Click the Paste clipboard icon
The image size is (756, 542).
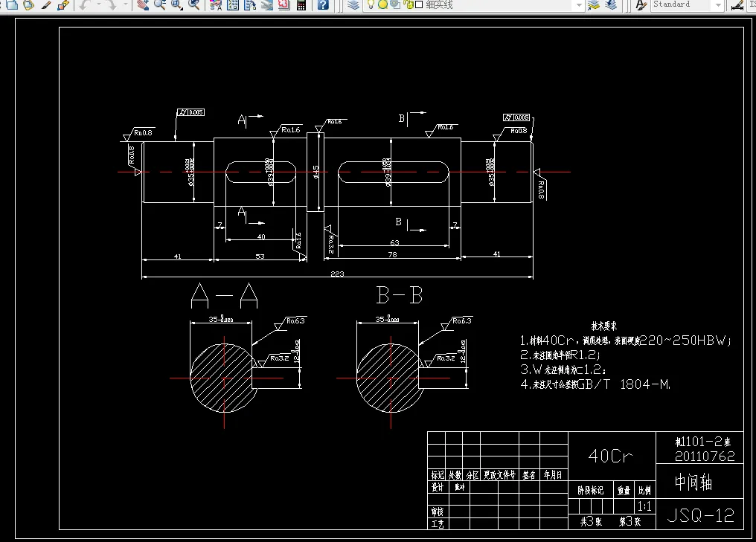click(29, 4)
